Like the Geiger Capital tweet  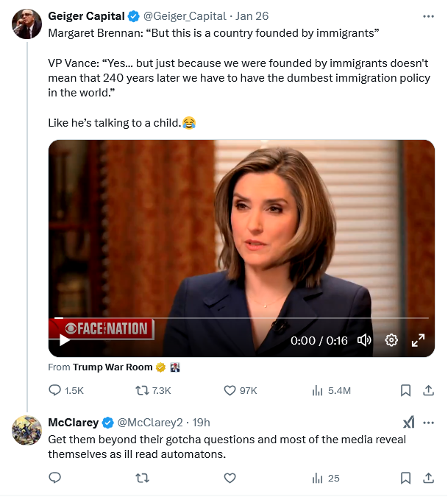[x=230, y=390]
